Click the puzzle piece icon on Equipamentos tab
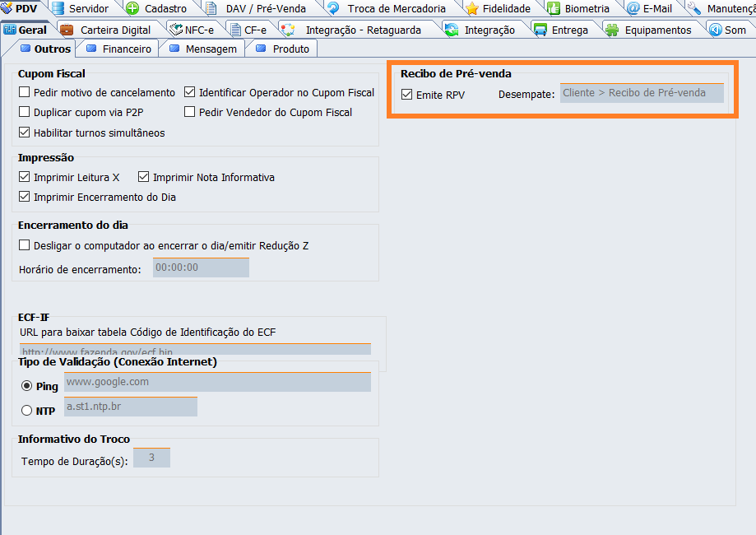The height and width of the screenshot is (535, 756). [x=612, y=30]
